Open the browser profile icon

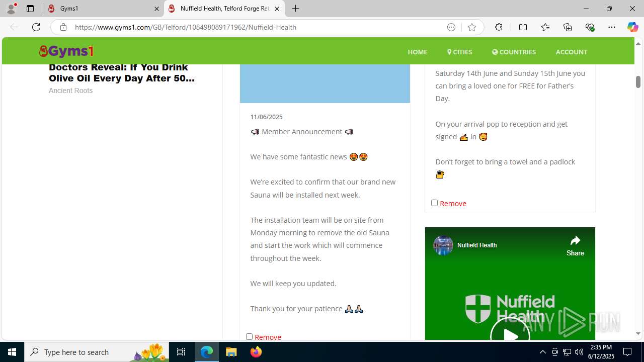[11, 9]
